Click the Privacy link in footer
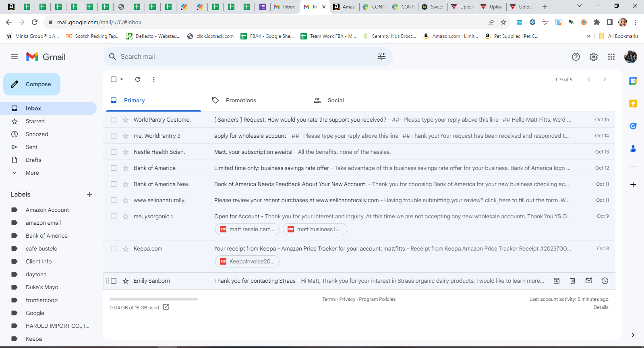The image size is (644, 348). [x=347, y=299]
